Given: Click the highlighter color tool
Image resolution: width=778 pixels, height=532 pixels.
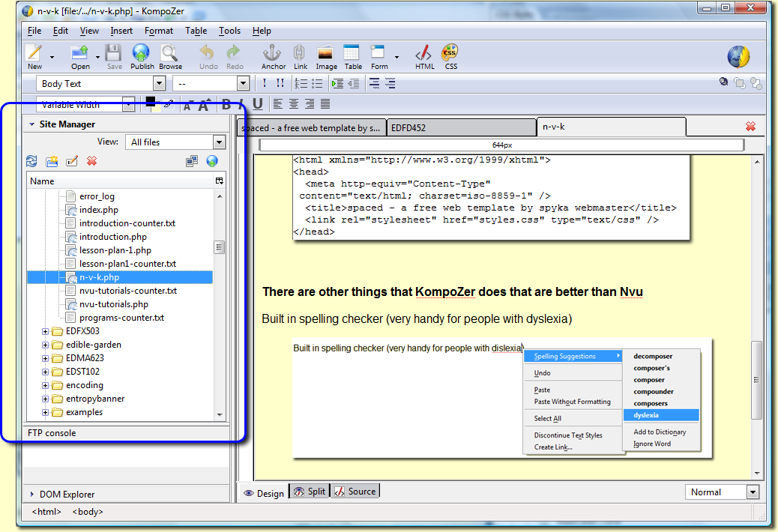Looking at the screenshot, I should point(169,103).
